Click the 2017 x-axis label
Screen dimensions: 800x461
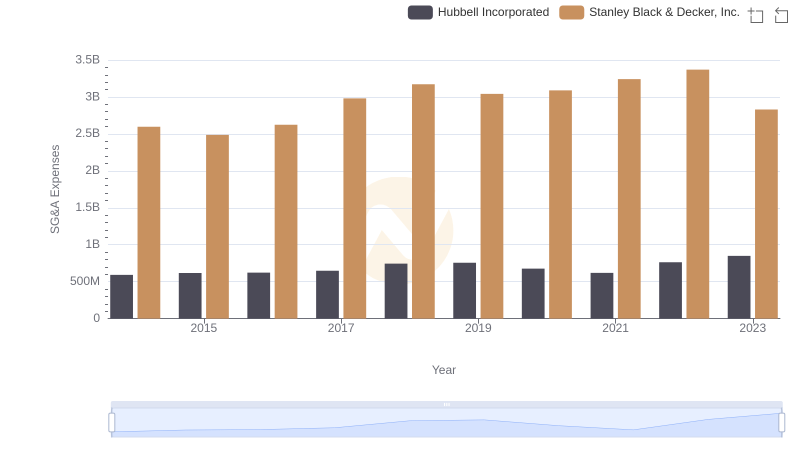(341, 328)
